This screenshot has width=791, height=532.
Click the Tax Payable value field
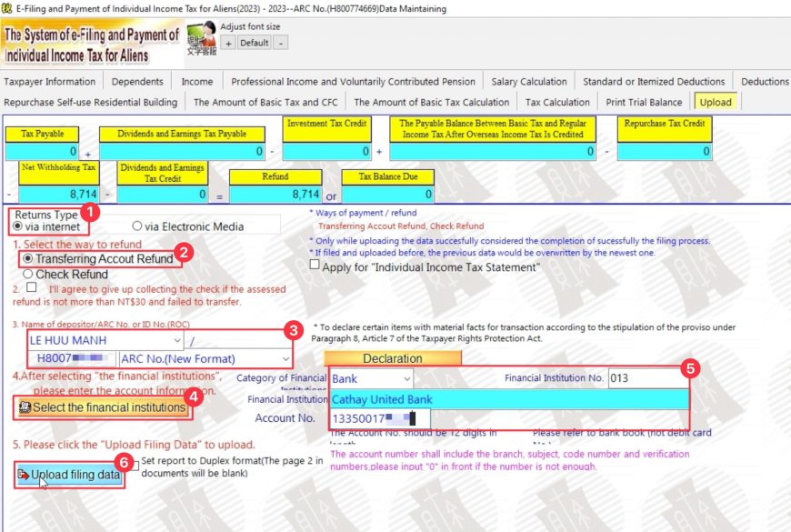(x=42, y=152)
